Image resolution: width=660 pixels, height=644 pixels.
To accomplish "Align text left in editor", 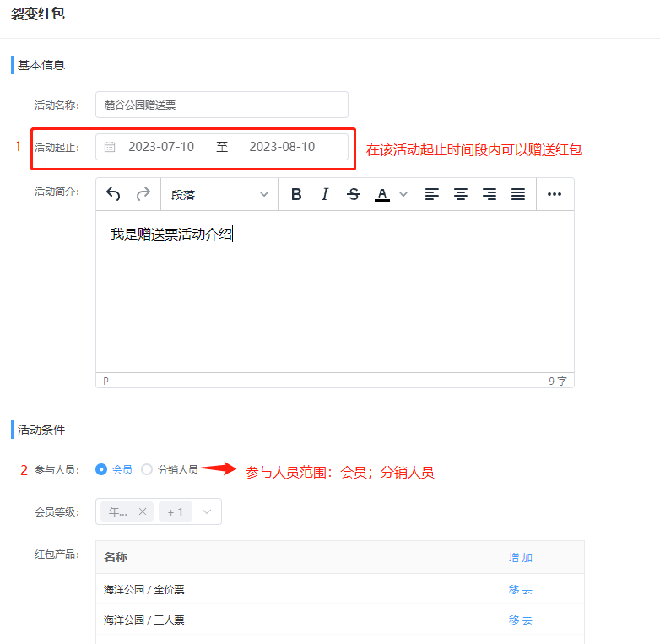I will (431, 194).
